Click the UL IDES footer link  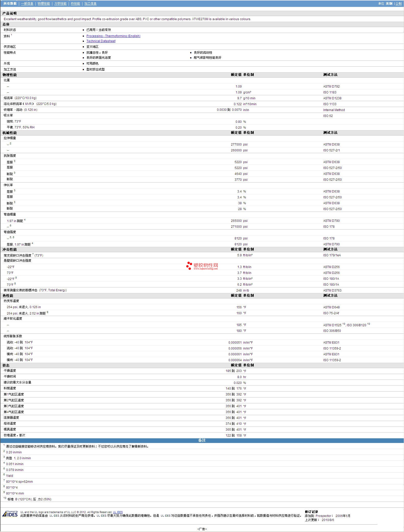(x=118, y=512)
